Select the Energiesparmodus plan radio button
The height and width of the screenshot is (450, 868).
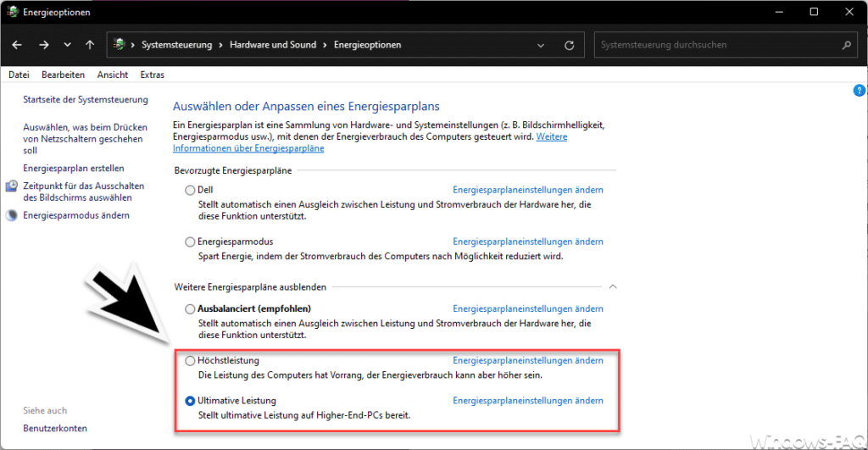coord(190,242)
